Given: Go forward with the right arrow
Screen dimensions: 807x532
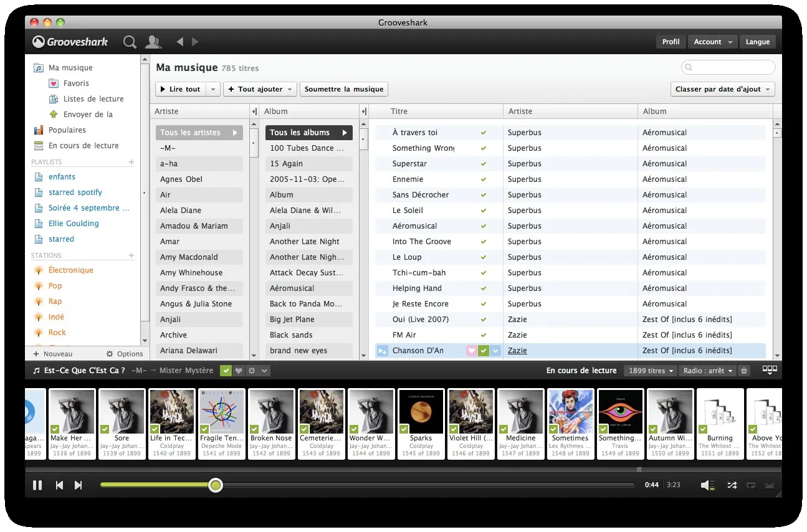Looking at the screenshot, I should (195, 42).
